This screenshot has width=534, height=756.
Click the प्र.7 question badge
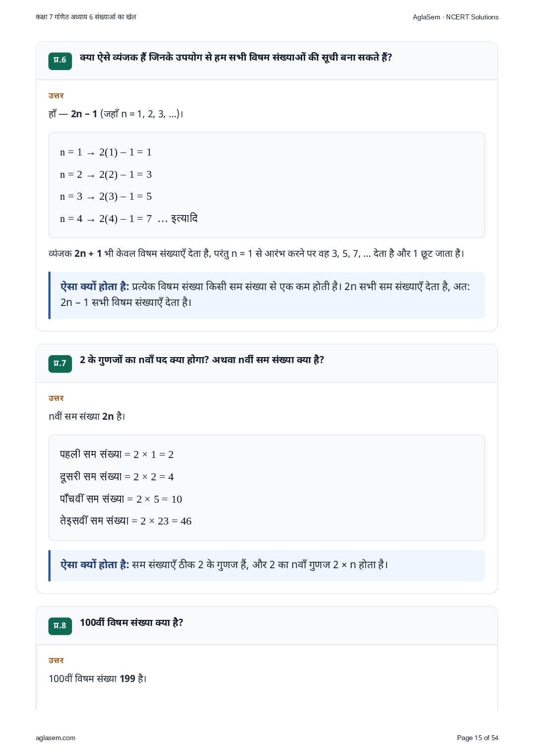(x=60, y=364)
